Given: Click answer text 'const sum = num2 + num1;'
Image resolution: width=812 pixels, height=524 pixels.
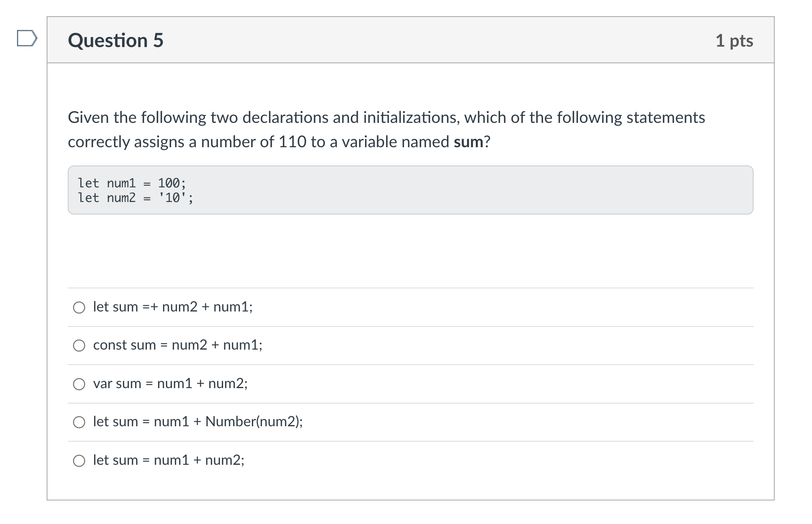Looking at the screenshot, I should click(x=178, y=345).
